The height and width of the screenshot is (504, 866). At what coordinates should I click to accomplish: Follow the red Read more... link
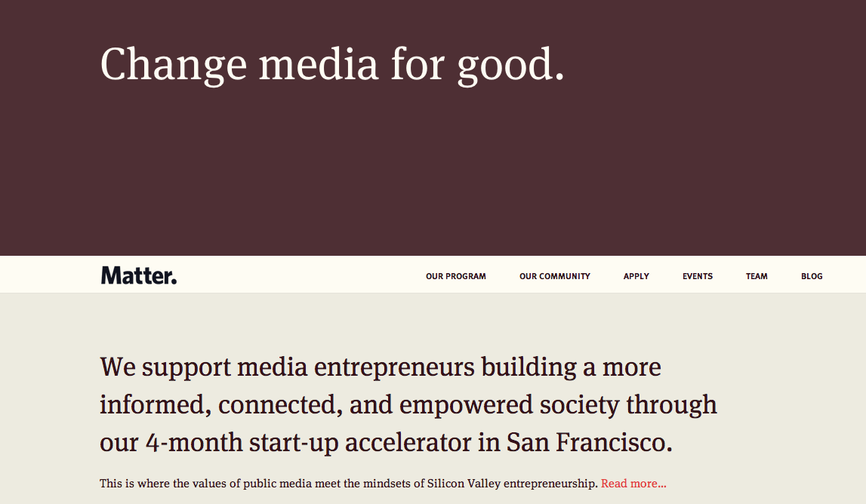click(633, 484)
